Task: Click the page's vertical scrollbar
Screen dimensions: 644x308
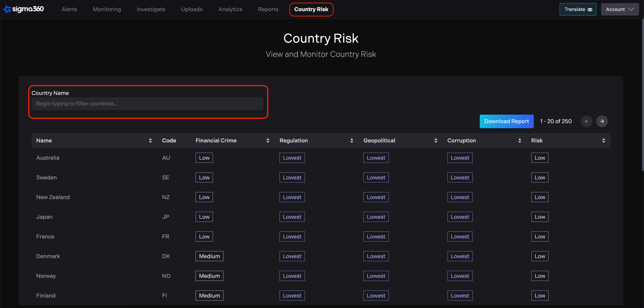Action: 642,95
